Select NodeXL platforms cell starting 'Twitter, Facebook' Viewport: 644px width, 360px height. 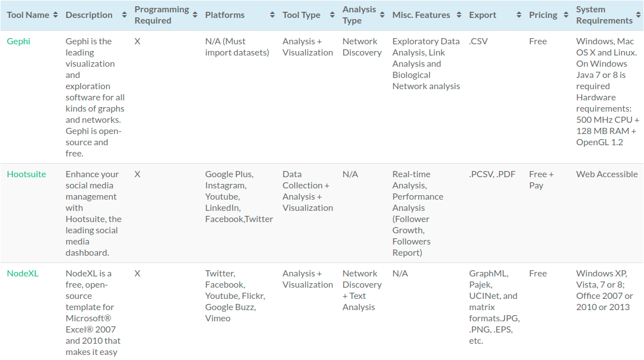(235, 296)
